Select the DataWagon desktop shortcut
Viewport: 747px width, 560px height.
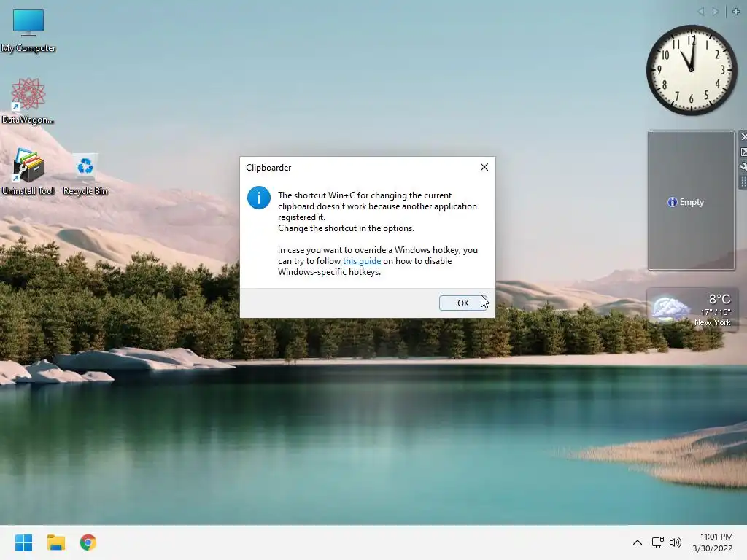tap(28, 101)
